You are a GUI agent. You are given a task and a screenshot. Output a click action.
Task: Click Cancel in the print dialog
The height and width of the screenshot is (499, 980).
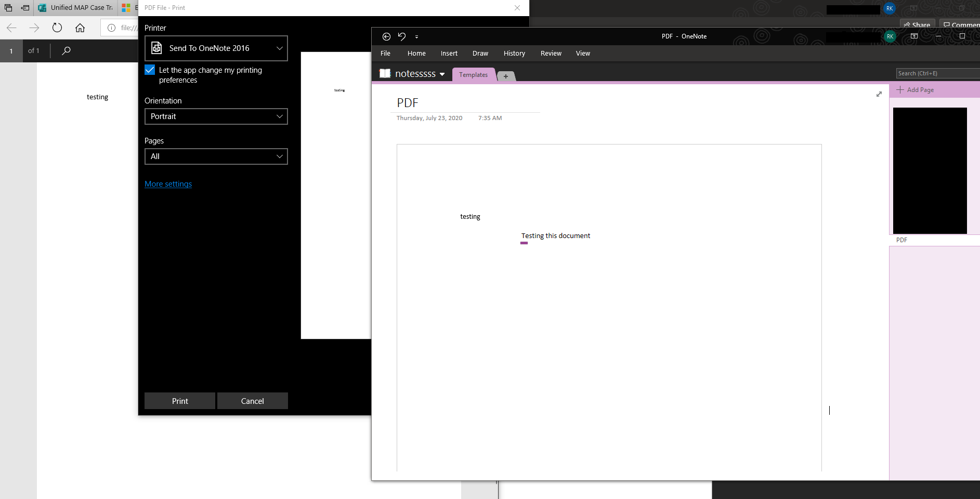(252, 401)
